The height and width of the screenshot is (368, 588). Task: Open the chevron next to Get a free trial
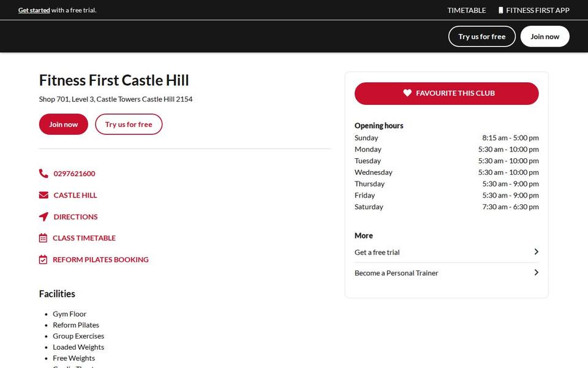coord(537,251)
